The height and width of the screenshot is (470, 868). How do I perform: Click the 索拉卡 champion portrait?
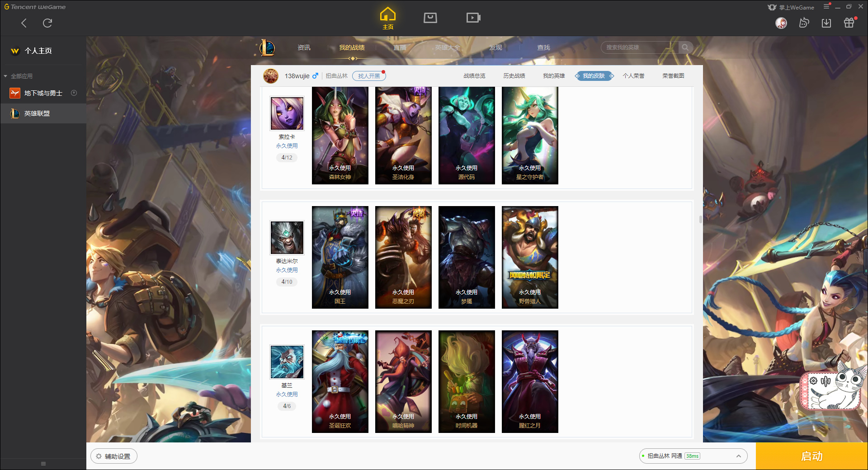[x=287, y=113]
